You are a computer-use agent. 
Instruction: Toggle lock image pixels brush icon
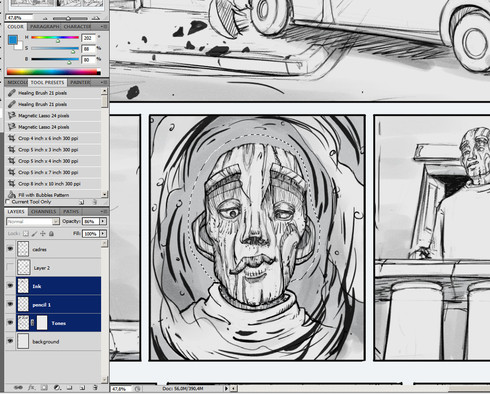point(34,234)
